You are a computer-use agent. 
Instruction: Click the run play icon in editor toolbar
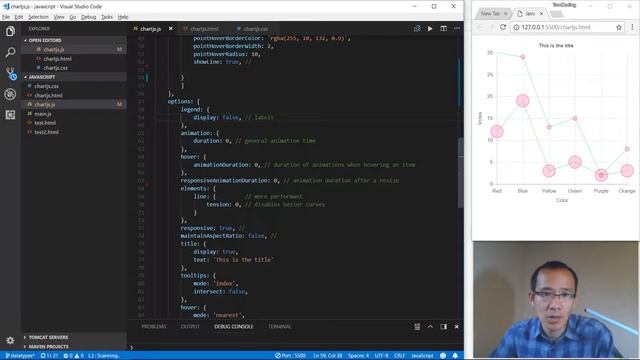(430, 29)
